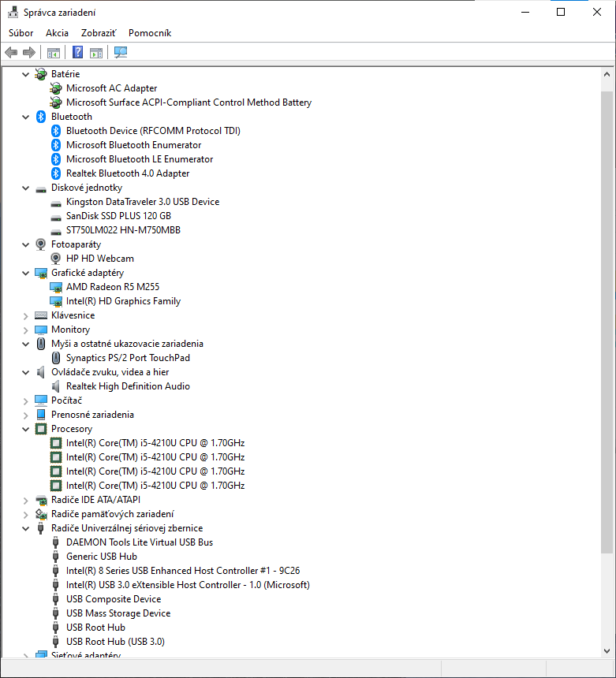Image resolution: width=616 pixels, height=678 pixels.
Task: Expand the Klávesnice category
Action: pyautogui.click(x=26, y=315)
